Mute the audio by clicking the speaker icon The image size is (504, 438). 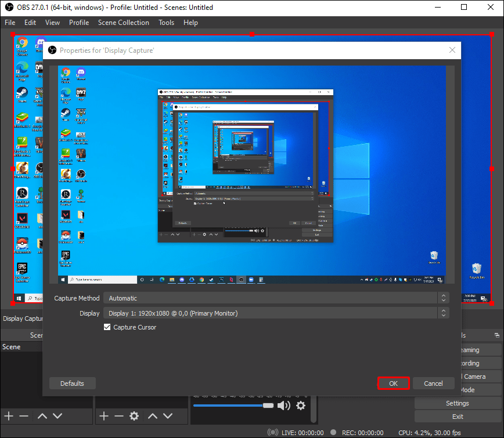point(284,406)
